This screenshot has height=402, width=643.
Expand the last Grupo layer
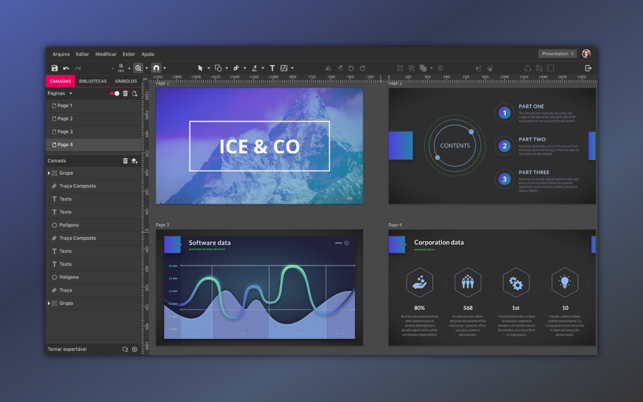[x=49, y=303]
